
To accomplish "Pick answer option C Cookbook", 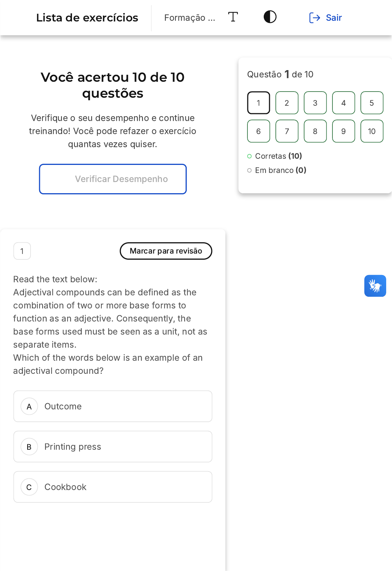I will click(x=113, y=487).
